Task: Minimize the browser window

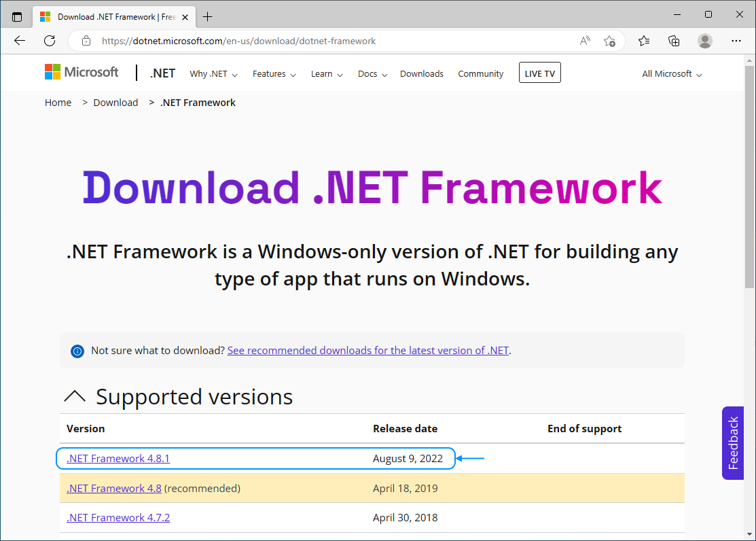Action: pos(677,14)
